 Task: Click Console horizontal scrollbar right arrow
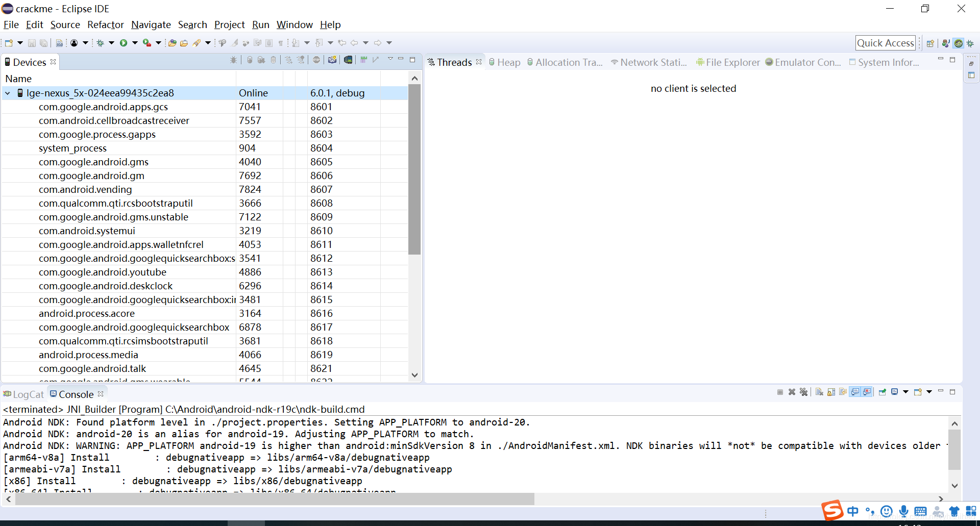[941, 499]
